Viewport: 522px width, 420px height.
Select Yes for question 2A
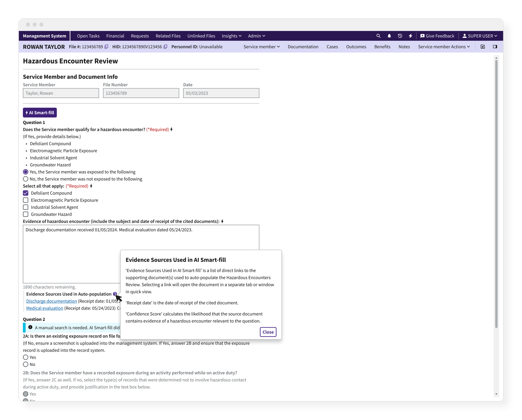[x=25, y=357]
